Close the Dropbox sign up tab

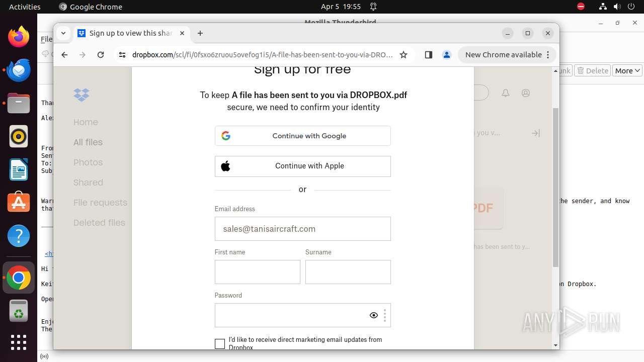pos(182,33)
